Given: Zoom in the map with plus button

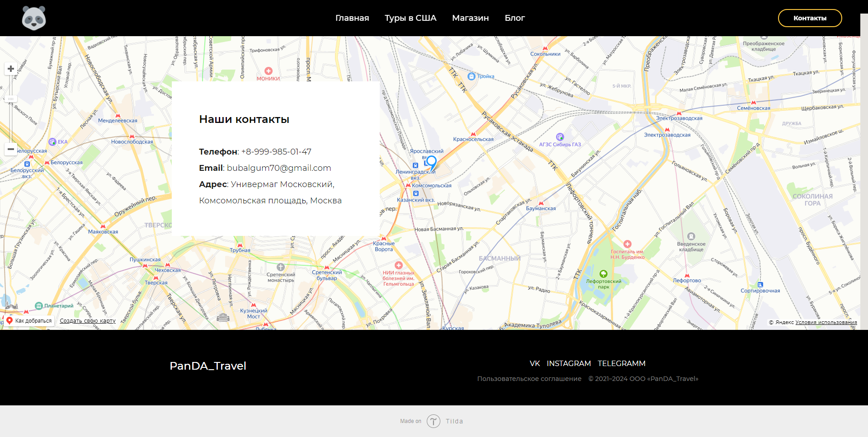Looking at the screenshot, I should pos(11,69).
